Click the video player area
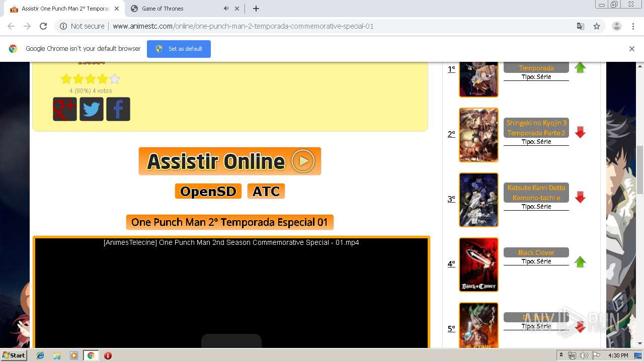Image resolution: width=644 pixels, height=362 pixels. (231, 293)
